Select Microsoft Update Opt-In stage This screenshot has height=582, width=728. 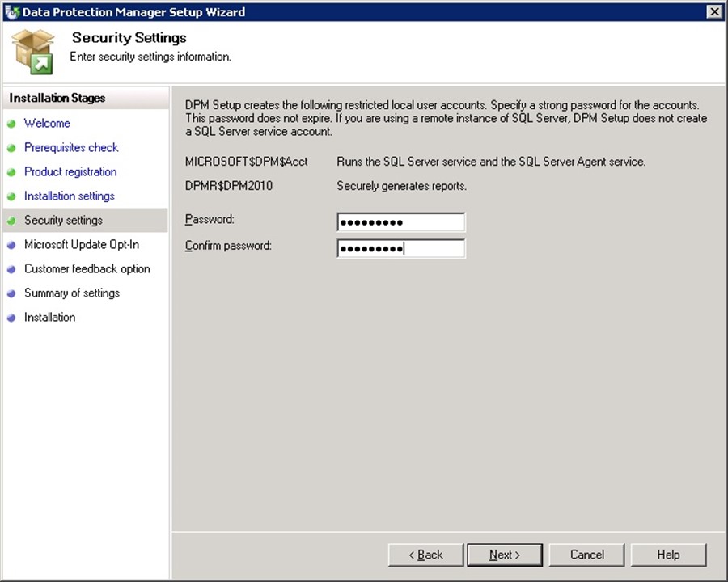[x=82, y=244]
